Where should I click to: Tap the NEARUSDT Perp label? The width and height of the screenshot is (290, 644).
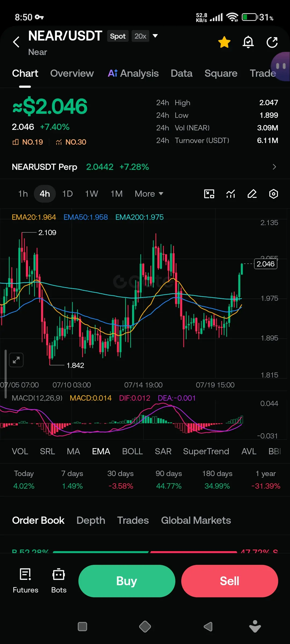(x=45, y=167)
